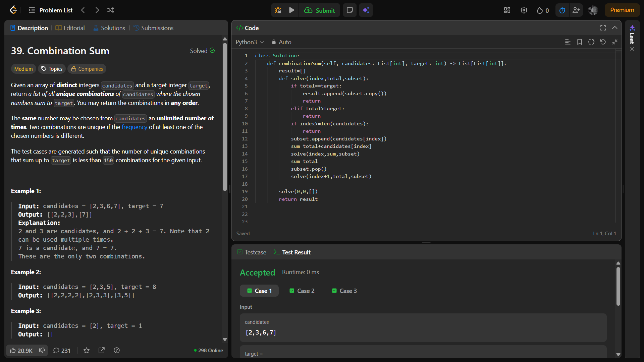Select the Case 2 test case
This screenshot has height=362, width=644.
(x=302, y=291)
